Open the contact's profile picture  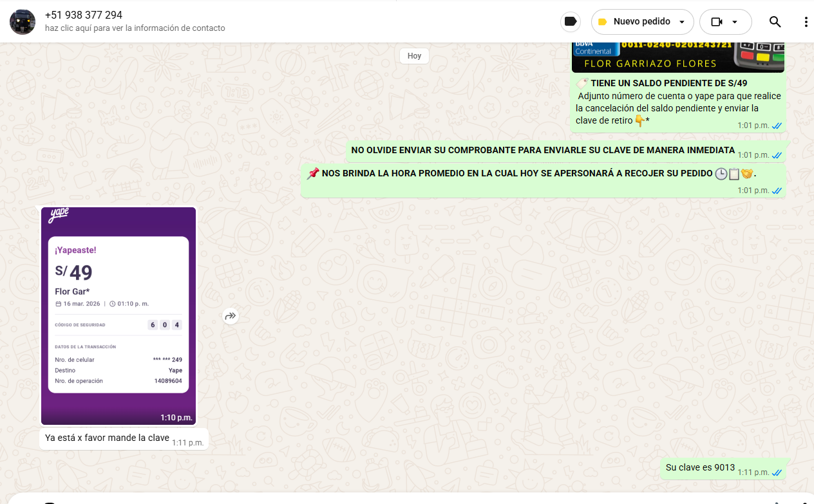pyautogui.click(x=23, y=22)
